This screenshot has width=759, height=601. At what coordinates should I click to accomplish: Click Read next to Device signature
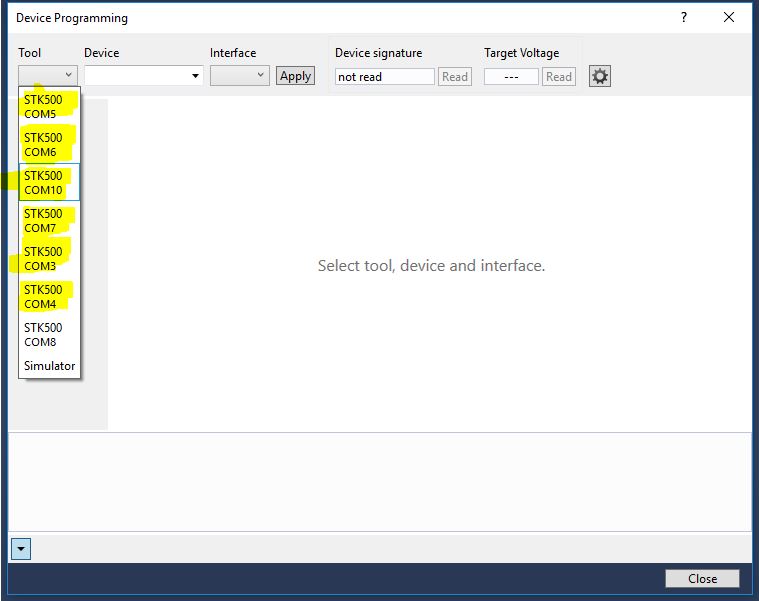coord(455,76)
